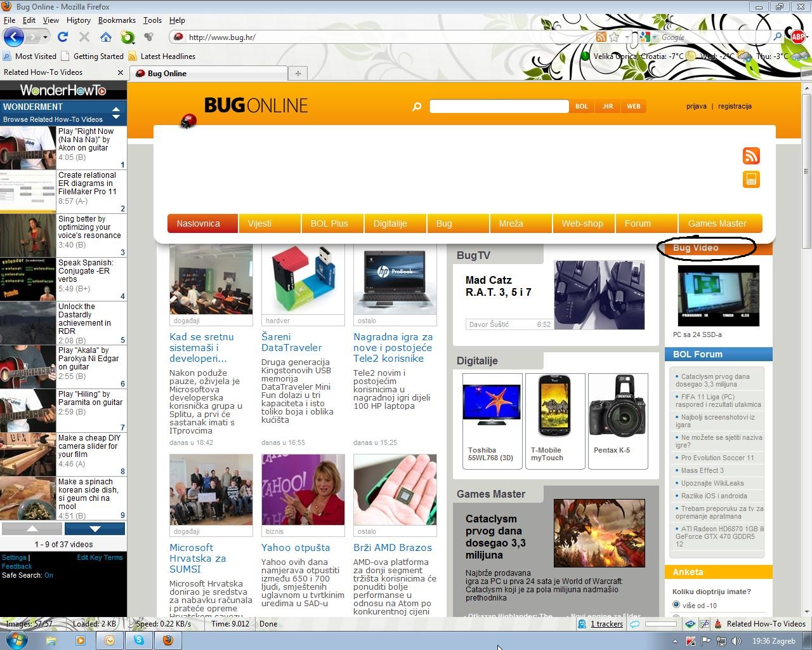
Task: Open Edit Key Terms in sidebar
Action: pyautogui.click(x=100, y=557)
